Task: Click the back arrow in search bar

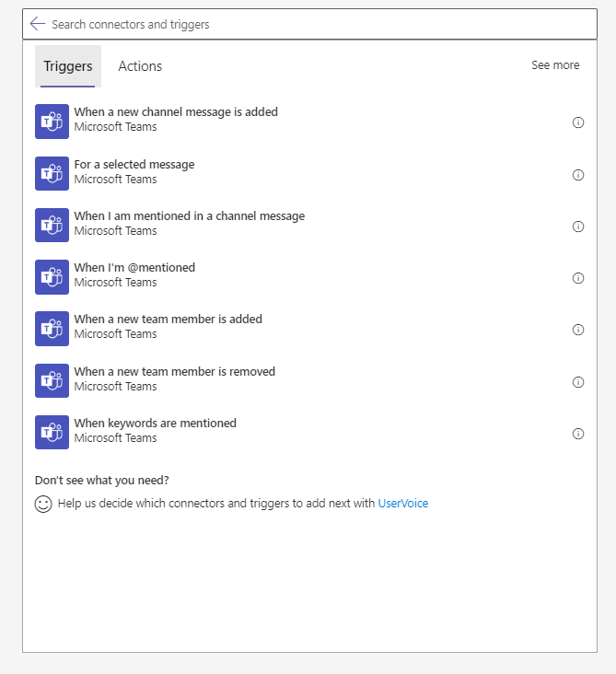Action: [38, 24]
